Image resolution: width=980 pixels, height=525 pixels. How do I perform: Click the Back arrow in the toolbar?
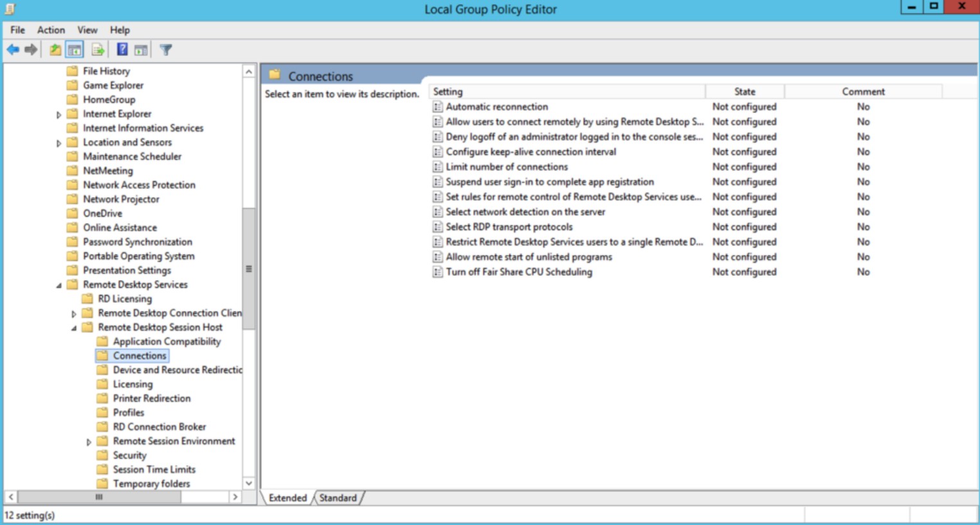(x=13, y=49)
